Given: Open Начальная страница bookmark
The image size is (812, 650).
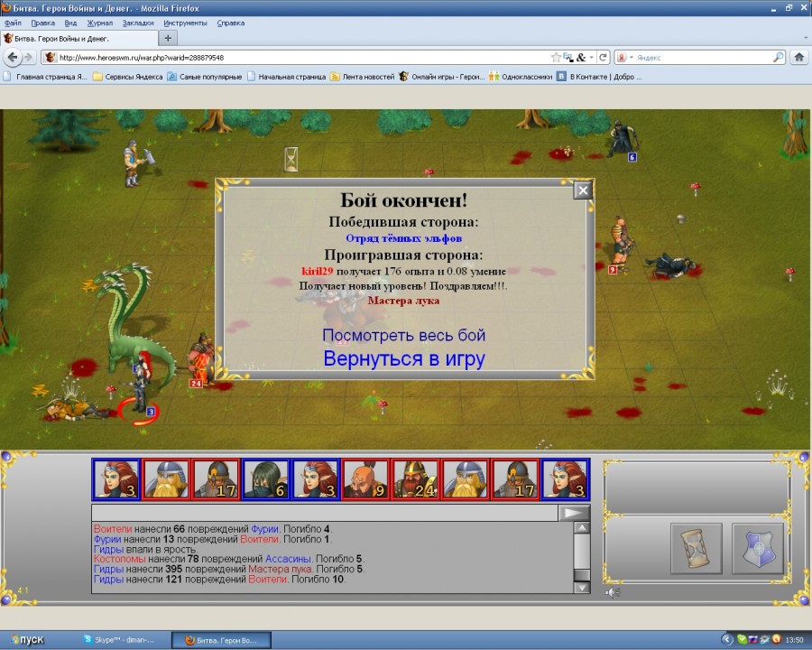Looking at the screenshot, I should [x=286, y=77].
